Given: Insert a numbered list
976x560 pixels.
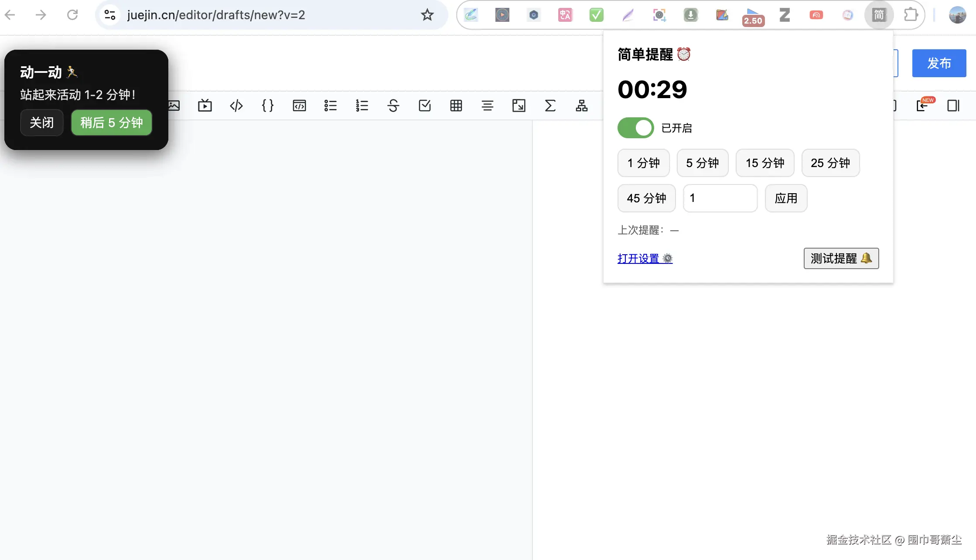Looking at the screenshot, I should [362, 106].
